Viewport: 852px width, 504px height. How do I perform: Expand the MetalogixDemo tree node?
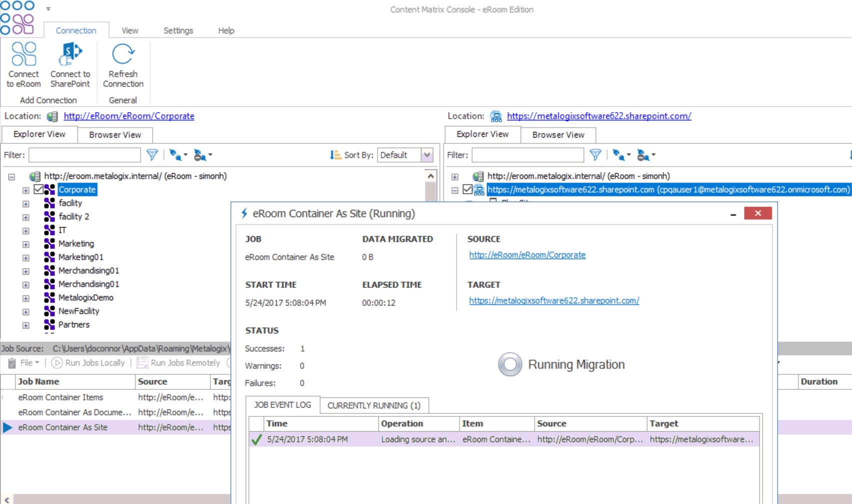pyautogui.click(x=25, y=298)
